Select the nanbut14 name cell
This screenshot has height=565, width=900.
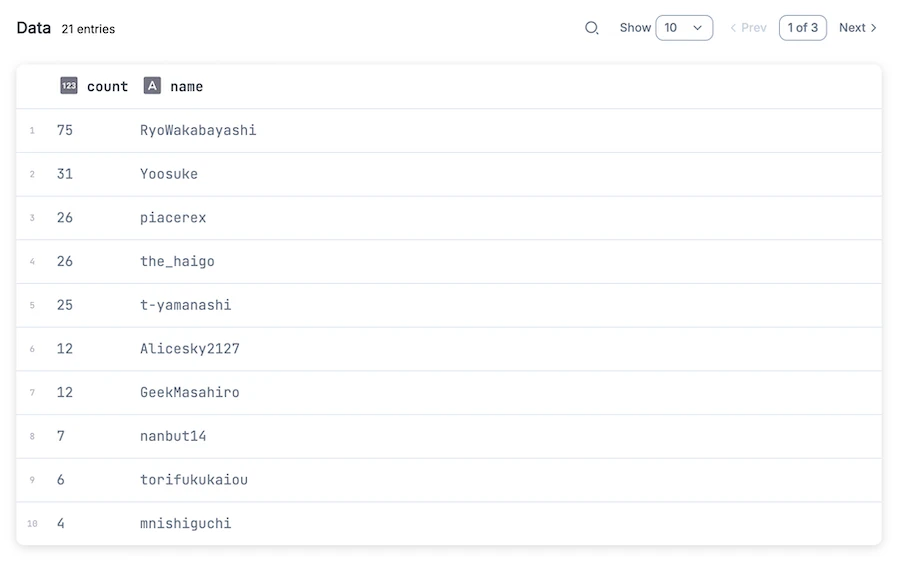[173, 436]
